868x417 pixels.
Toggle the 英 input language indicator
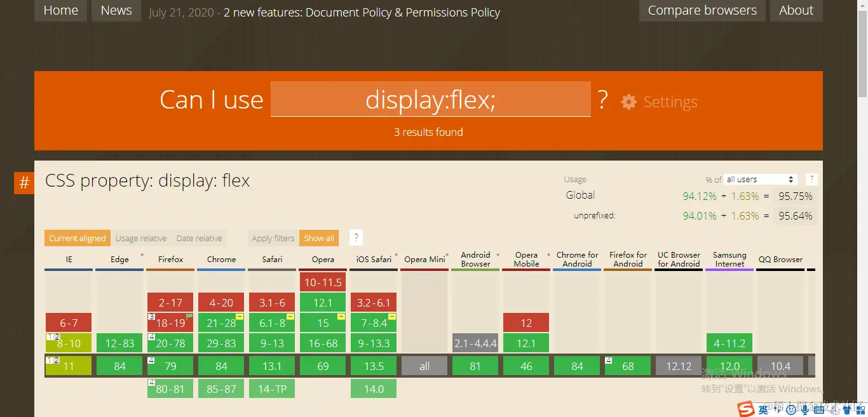pos(763,410)
